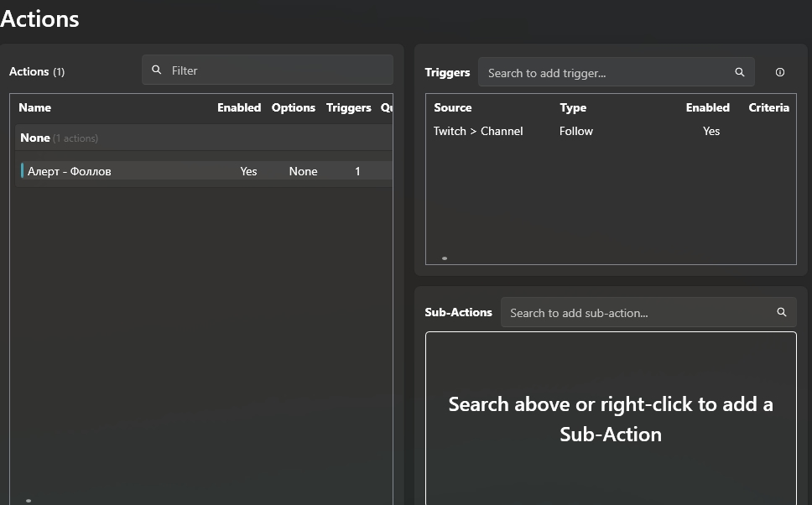Sort triggers by the Type column header
Screen dimensions: 812x505
(x=573, y=107)
